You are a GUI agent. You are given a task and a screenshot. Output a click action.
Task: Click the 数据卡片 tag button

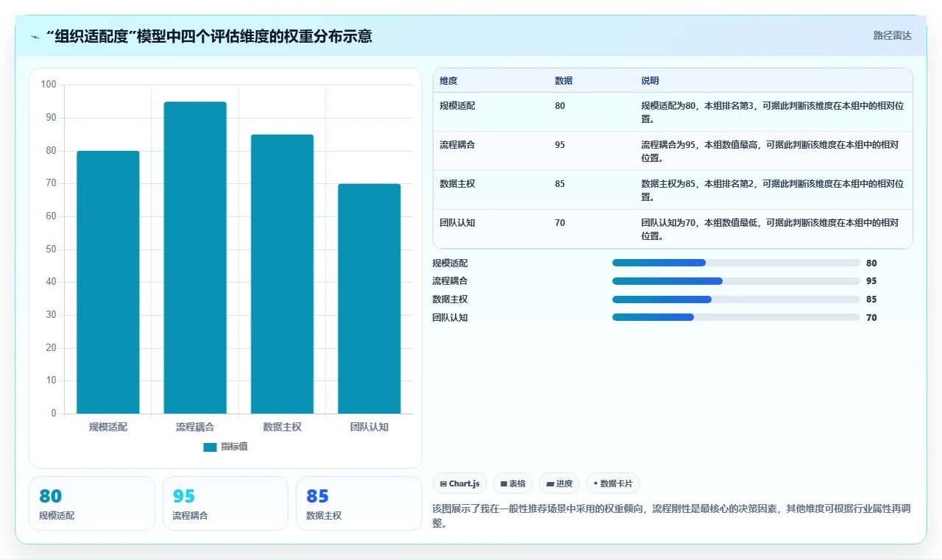[x=613, y=483]
